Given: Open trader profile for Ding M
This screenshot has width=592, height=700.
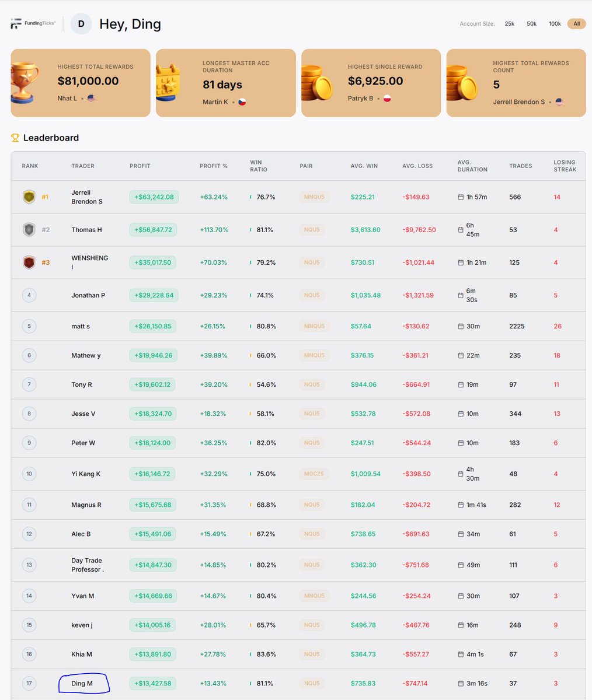Looking at the screenshot, I should tap(82, 683).
